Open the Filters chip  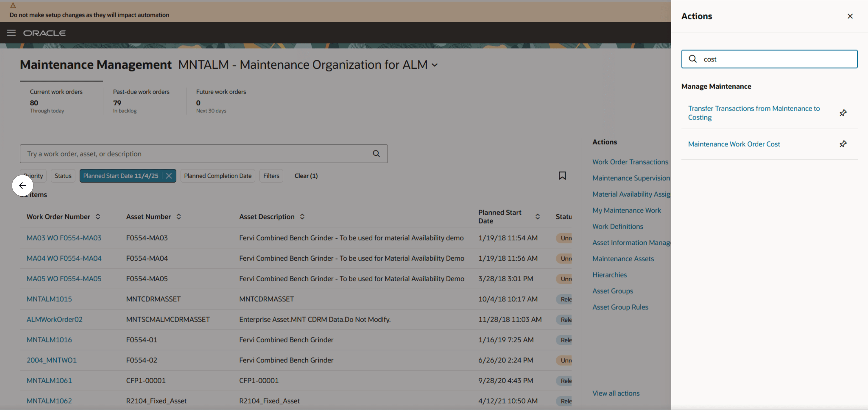[x=271, y=176]
